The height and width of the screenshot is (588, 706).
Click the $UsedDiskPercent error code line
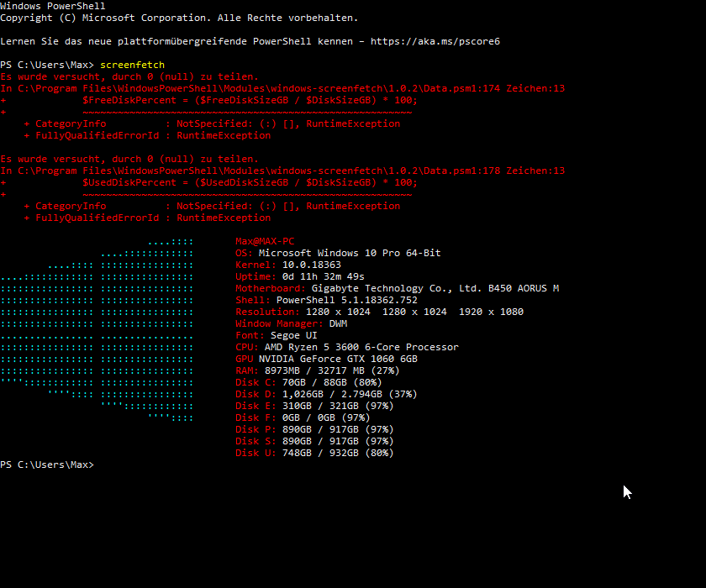click(x=250, y=182)
